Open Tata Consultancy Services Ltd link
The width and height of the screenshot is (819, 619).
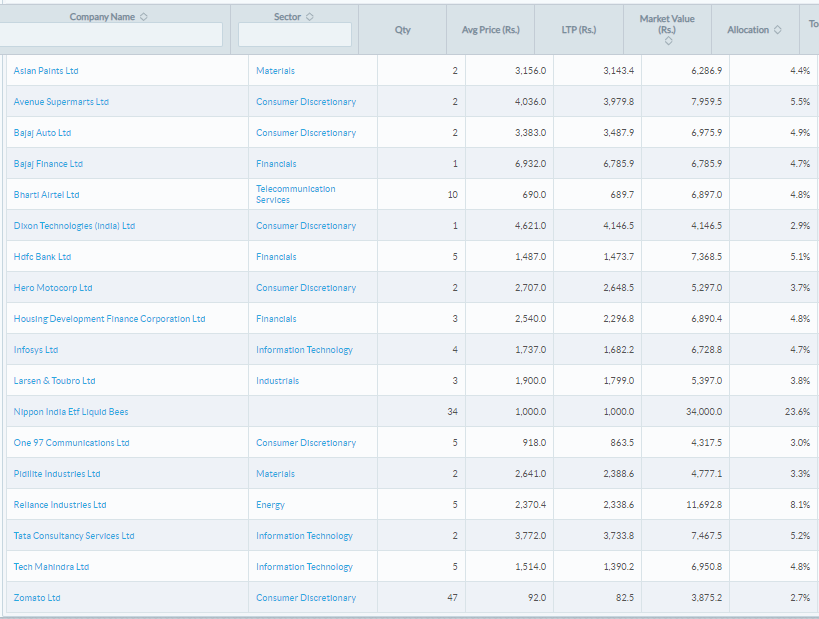tap(74, 535)
